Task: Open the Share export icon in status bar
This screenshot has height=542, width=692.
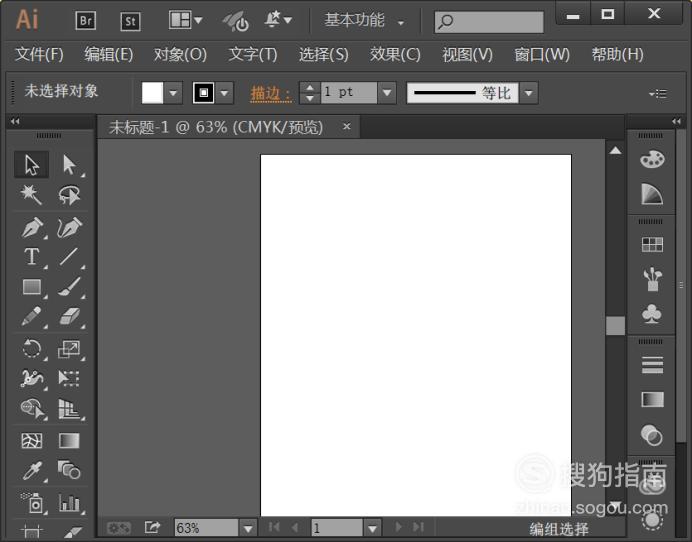Action: pos(152,527)
